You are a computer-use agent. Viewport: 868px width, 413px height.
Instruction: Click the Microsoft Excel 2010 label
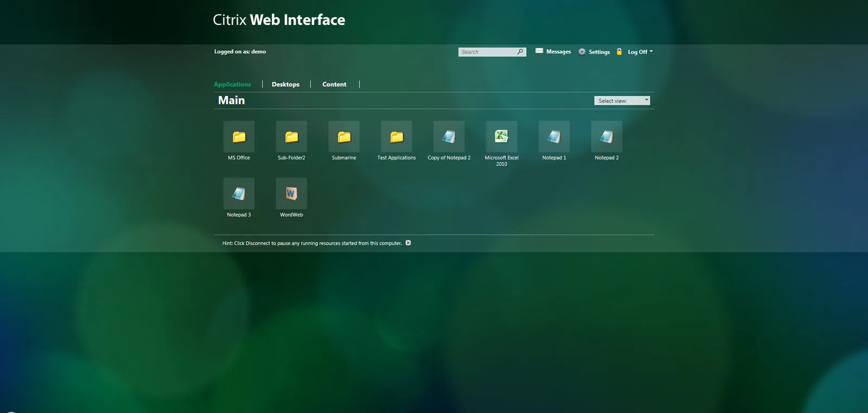point(502,161)
